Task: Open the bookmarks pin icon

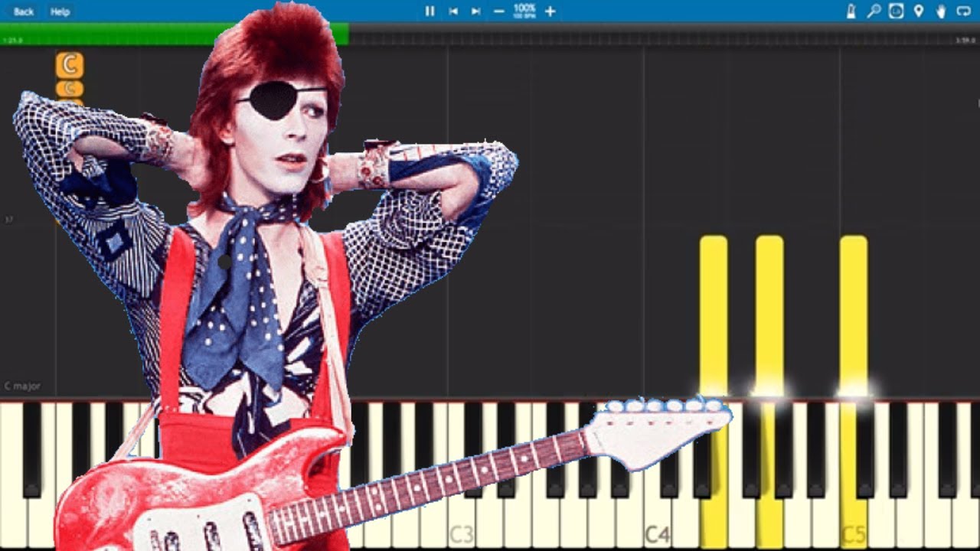Action: pyautogui.click(x=919, y=11)
